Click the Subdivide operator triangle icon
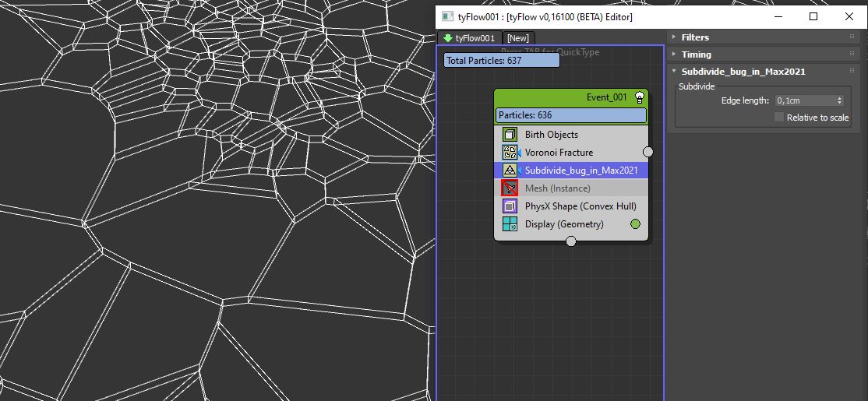 coord(510,171)
